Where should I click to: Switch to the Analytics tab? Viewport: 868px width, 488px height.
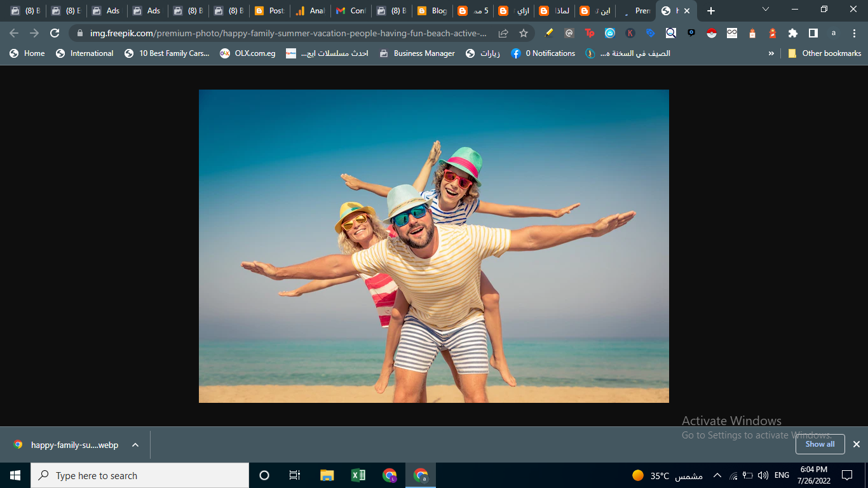click(310, 11)
